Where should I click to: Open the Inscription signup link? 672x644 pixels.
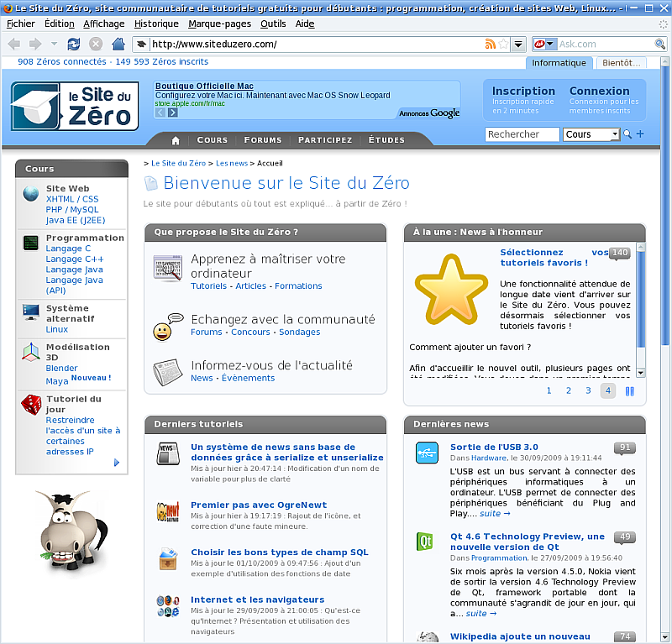pyautogui.click(x=522, y=91)
